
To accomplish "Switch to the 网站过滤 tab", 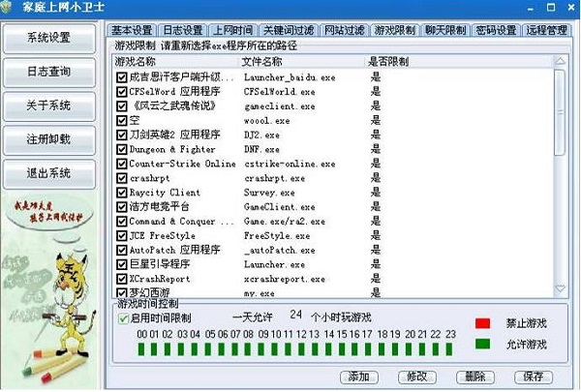I will tap(344, 30).
